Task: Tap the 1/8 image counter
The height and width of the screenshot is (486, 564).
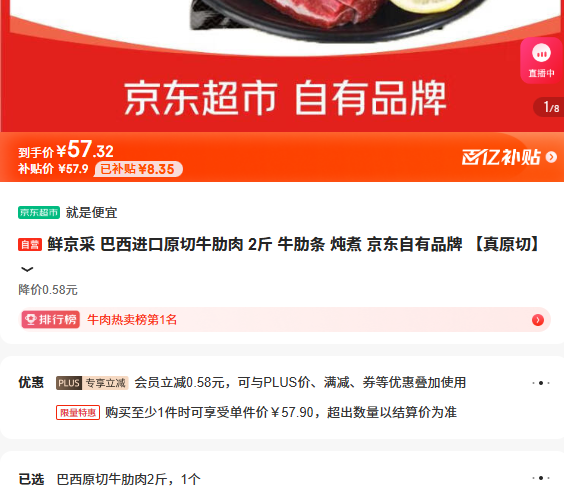Action: (550, 107)
